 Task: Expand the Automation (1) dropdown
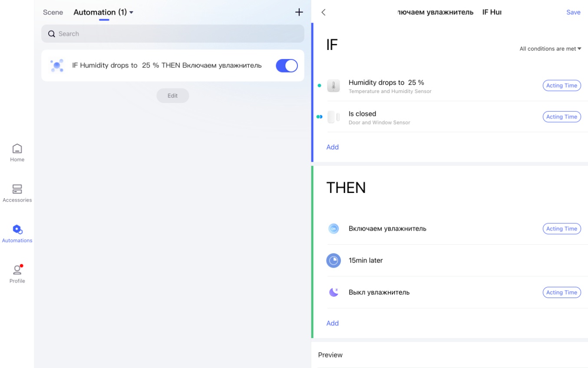(x=103, y=12)
